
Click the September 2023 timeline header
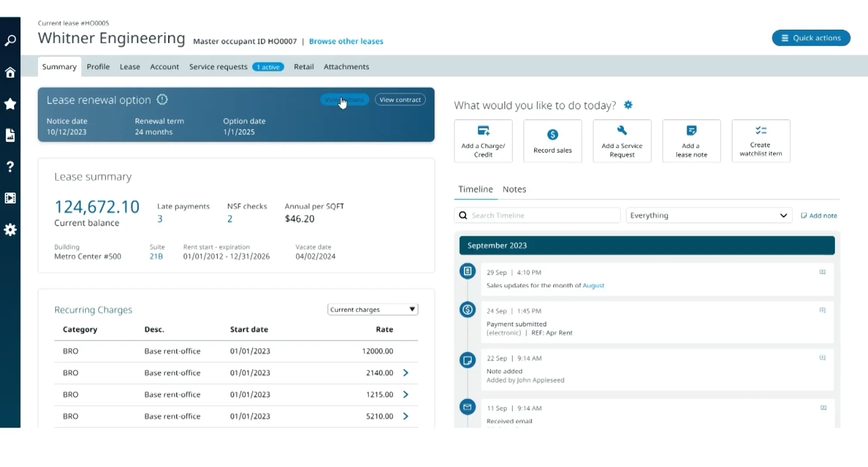(647, 245)
